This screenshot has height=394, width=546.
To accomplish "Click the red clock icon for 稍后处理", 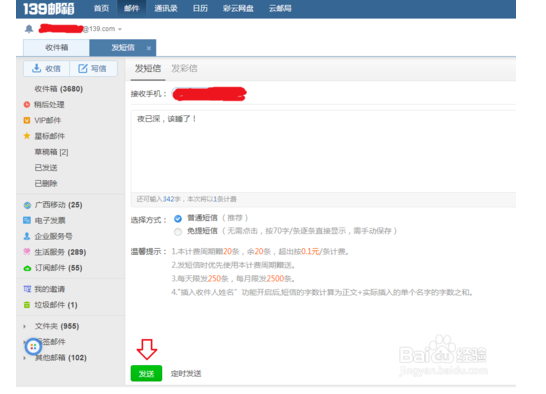I will click(x=27, y=105).
